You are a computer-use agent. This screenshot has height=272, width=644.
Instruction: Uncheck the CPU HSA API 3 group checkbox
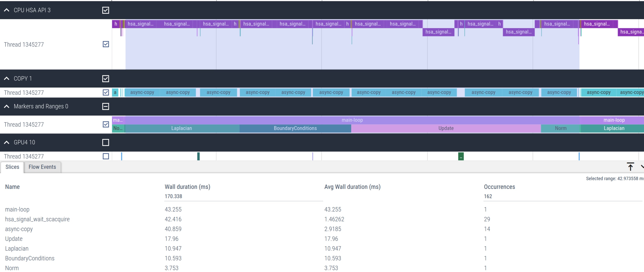click(x=105, y=10)
